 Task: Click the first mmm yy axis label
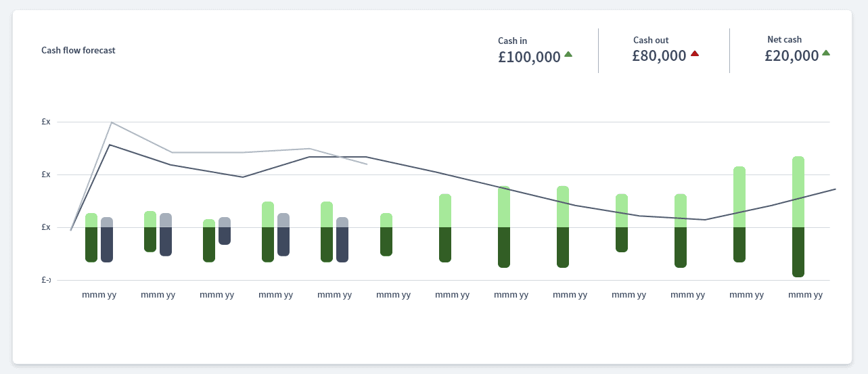(x=99, y=295)
